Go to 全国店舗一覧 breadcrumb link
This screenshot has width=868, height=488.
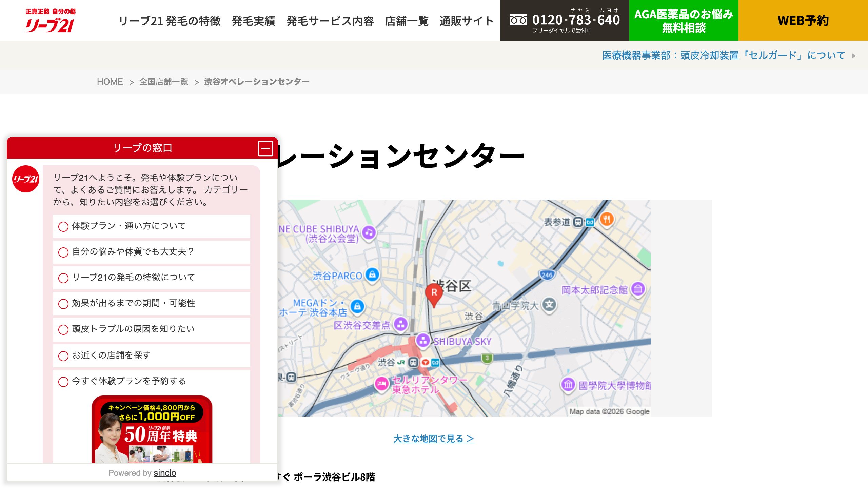point(163,82)
